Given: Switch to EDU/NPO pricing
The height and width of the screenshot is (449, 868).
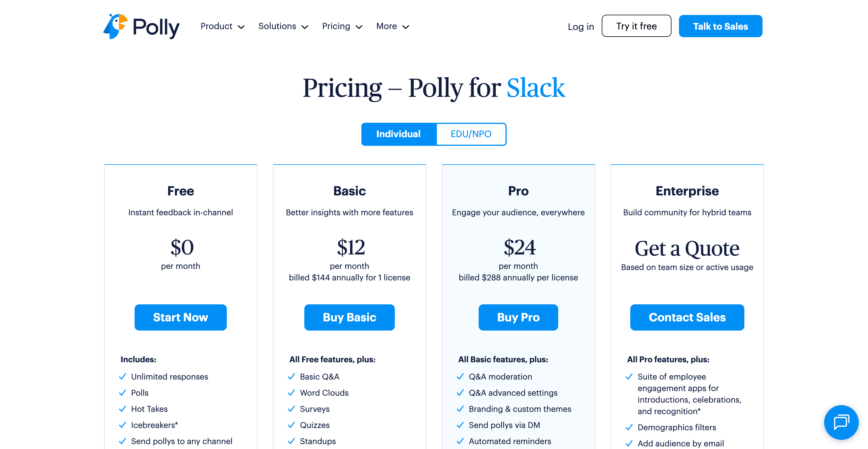Looking at the screenshot, I should (x=471, y=134).
